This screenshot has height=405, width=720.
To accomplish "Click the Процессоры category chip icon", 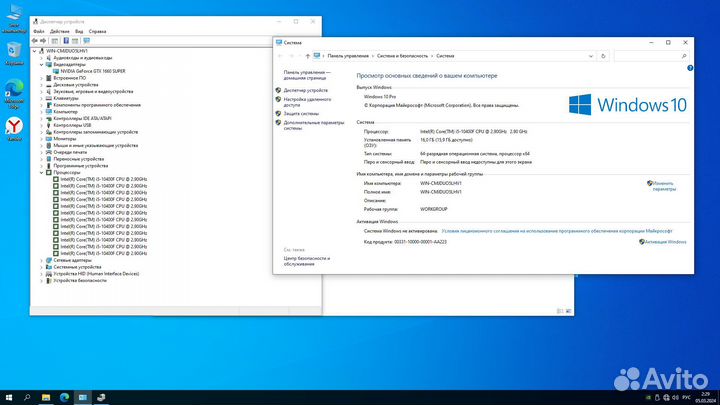I will click(x=49, y=173).
